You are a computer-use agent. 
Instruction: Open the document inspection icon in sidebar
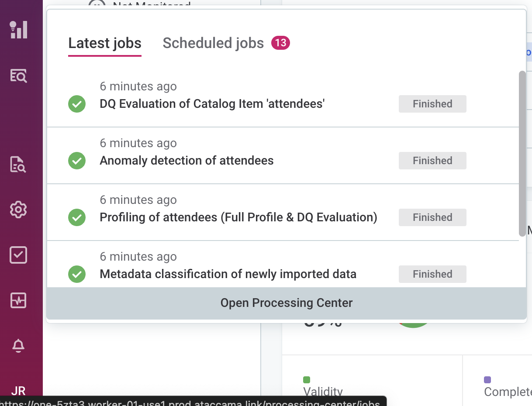point(18,165)
